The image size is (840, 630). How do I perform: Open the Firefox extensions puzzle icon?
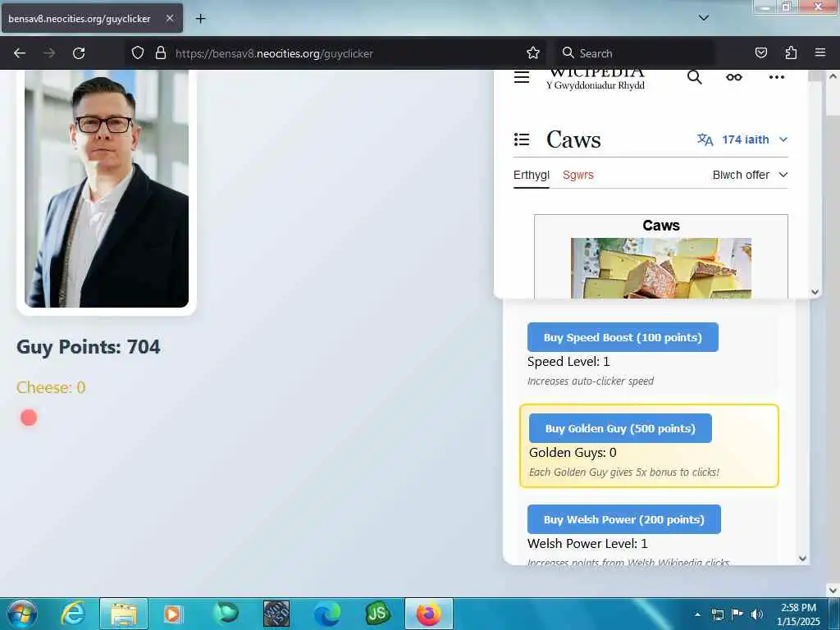[x=791, y=52]
